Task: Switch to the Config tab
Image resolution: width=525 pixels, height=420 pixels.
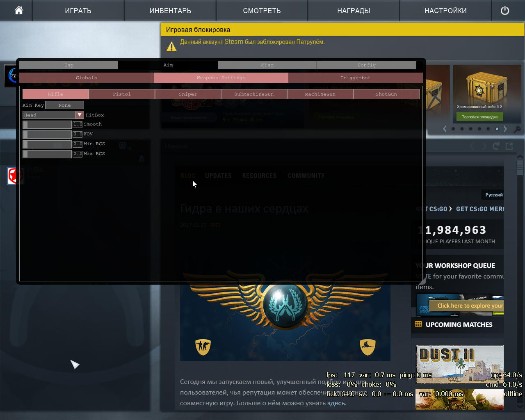Action: point(367,65)
